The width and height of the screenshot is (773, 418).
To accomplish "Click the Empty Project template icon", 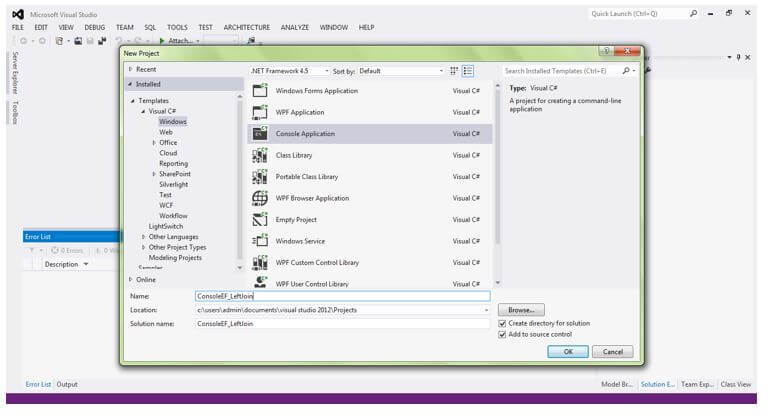I will click(260, 219).
